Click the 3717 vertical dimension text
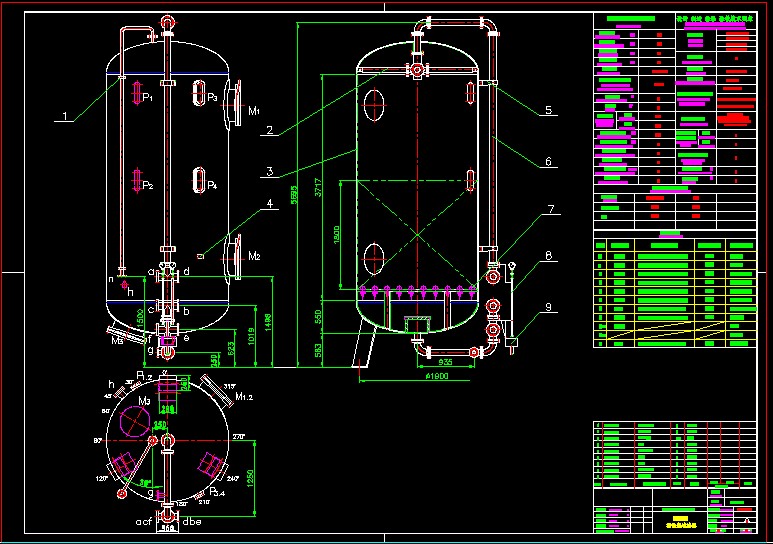This screenshot has width=773, height=544. click(318, 192)
